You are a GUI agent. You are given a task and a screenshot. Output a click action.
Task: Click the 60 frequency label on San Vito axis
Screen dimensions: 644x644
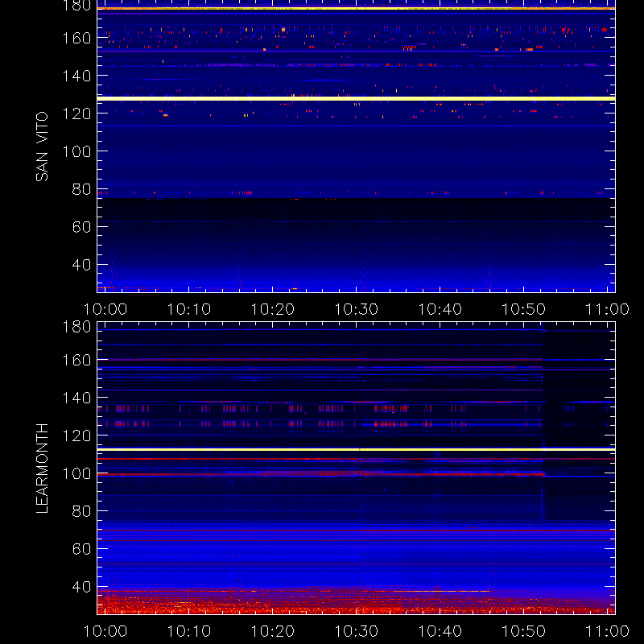pyautogui.click(x=81, y=227)
